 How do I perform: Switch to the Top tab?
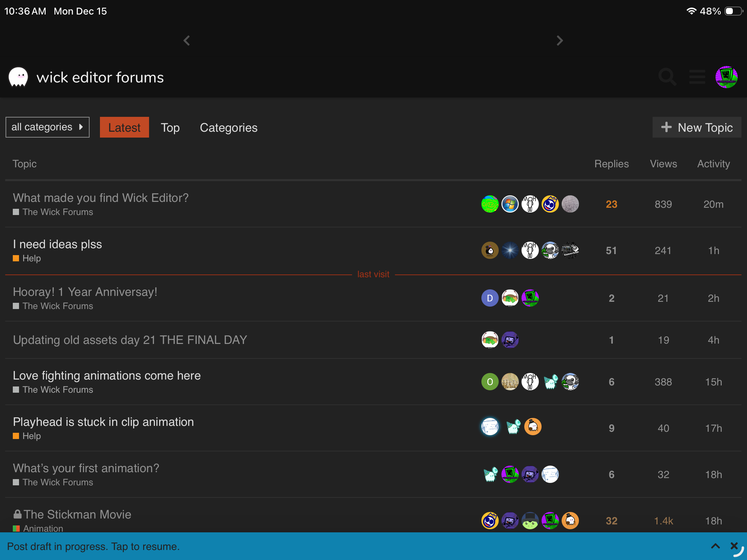[x=170, y=128]
